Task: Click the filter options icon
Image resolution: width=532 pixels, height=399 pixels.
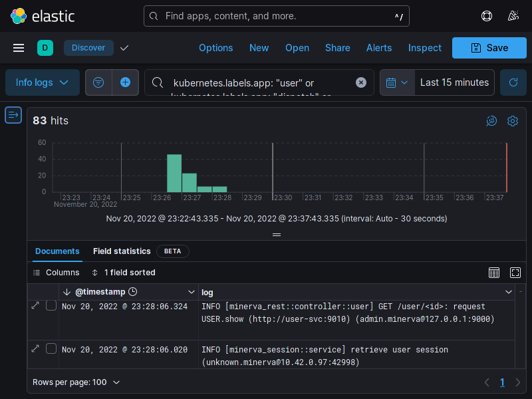Action: 98,82
